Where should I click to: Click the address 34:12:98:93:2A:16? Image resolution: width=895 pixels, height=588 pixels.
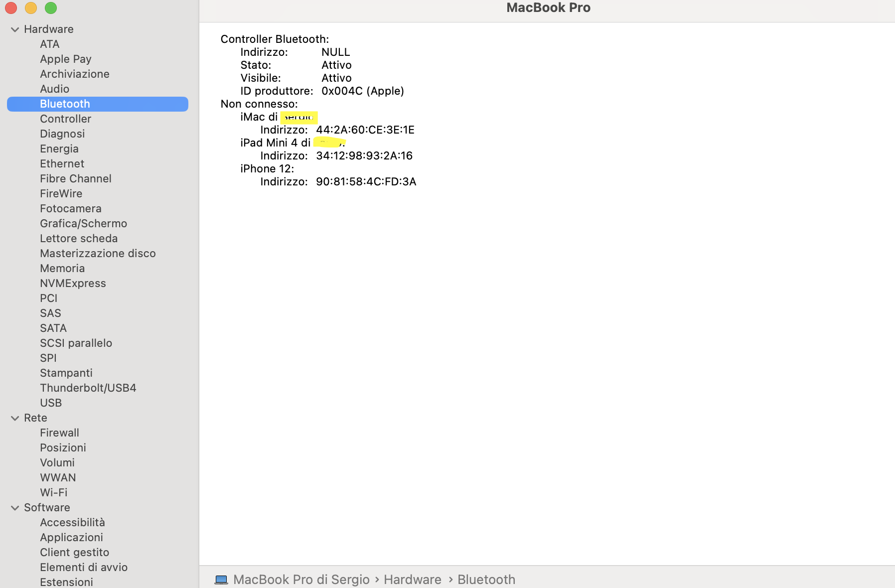pyautogui.click(x=364, y=156)
